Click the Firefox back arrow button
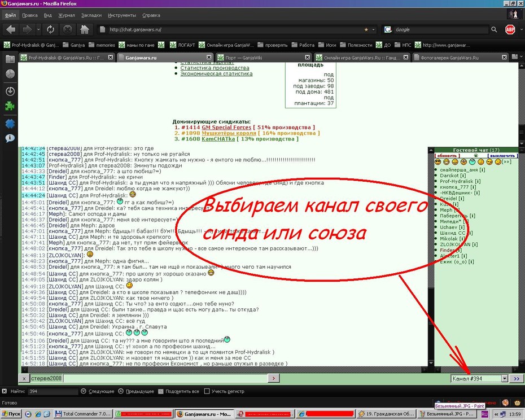525x420 pixels. pos(11,29)
